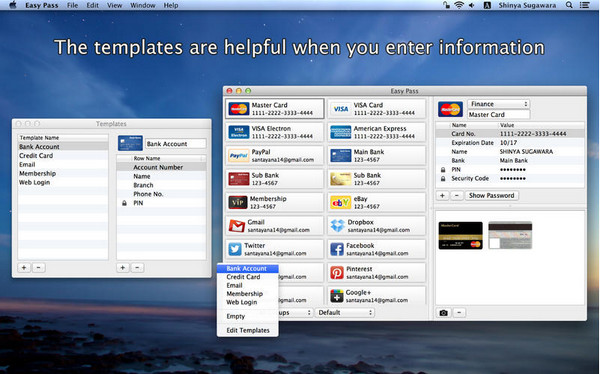
Task: Expand the groups dropdown behind the menu
Action: (295, 313)
